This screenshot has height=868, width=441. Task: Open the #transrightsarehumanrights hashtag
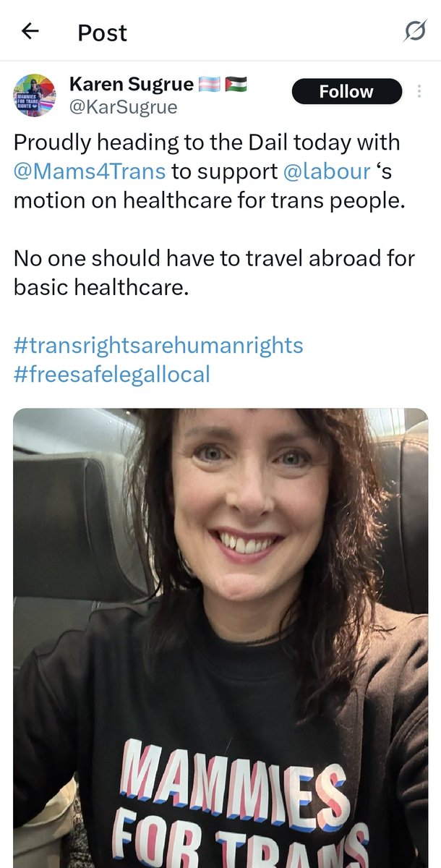158,344
